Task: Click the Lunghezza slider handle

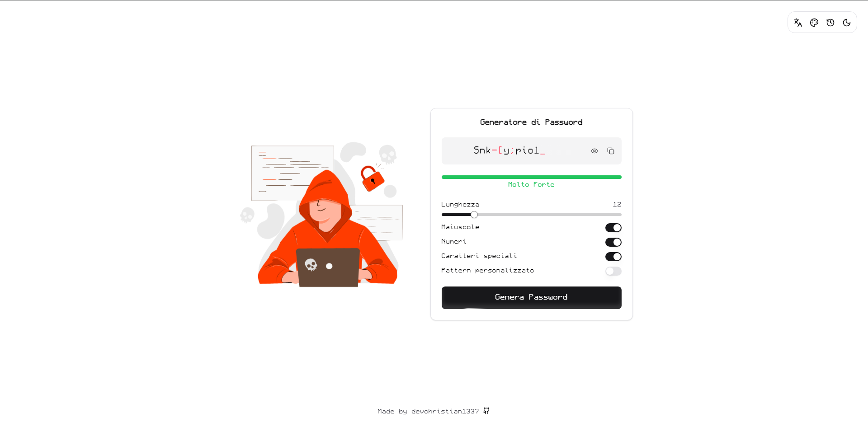Action: [x=474, y=215]
